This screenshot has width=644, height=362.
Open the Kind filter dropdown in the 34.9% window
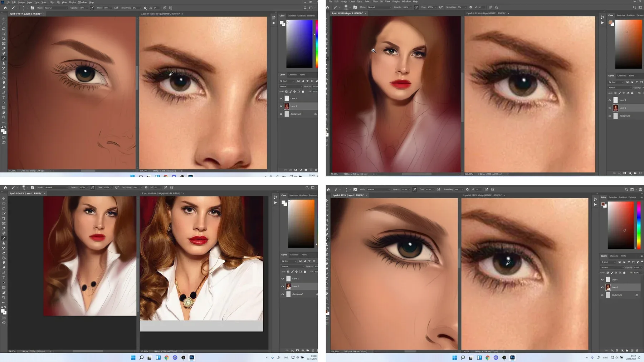click(288, 261)
